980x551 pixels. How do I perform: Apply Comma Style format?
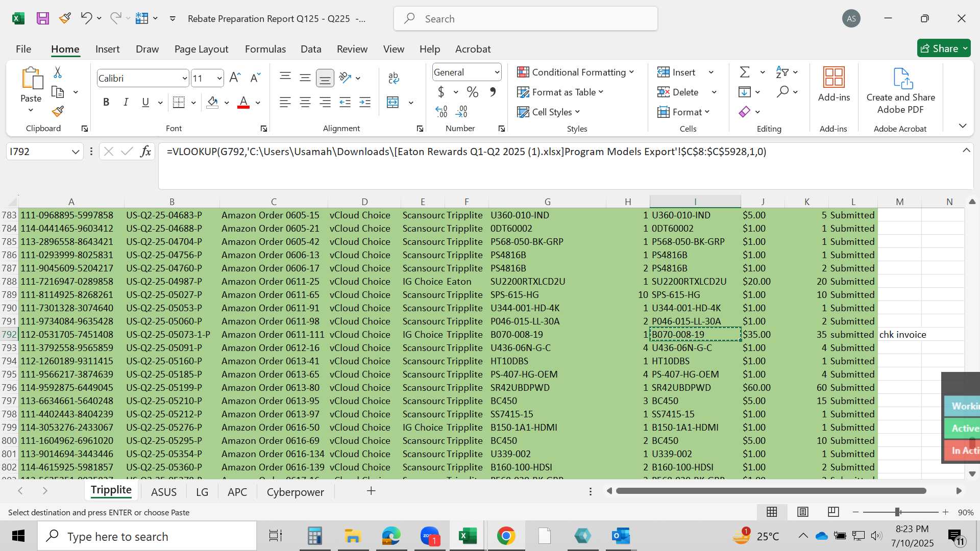click(x=493, y=92)
